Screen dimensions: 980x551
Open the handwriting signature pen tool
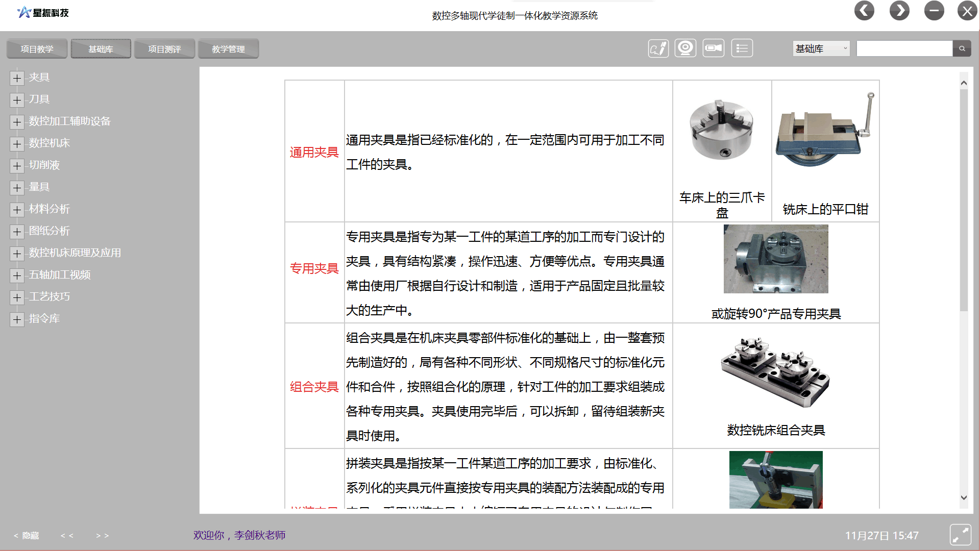point(658,48)
